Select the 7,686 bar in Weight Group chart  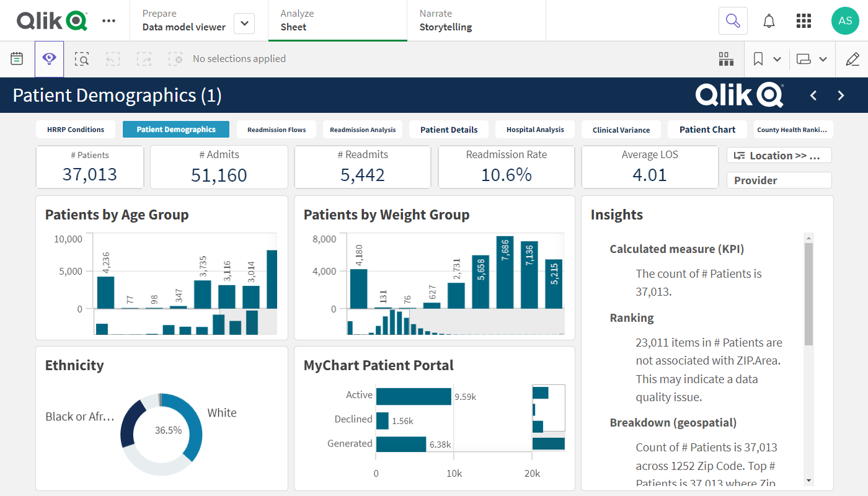pyautogui.click(x=505, y=272)
